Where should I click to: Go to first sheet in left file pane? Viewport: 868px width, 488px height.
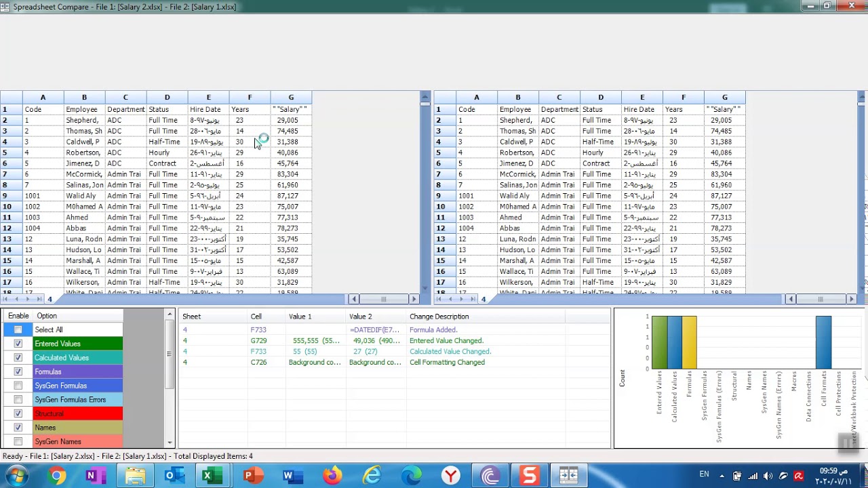click(6, 299)
